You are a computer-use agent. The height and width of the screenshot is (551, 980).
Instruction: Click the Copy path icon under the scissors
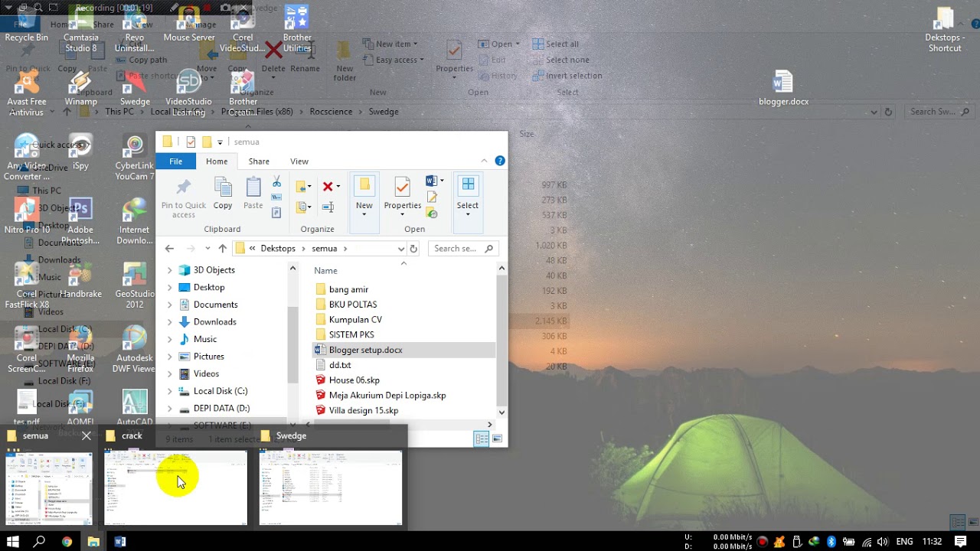(276, 197)
